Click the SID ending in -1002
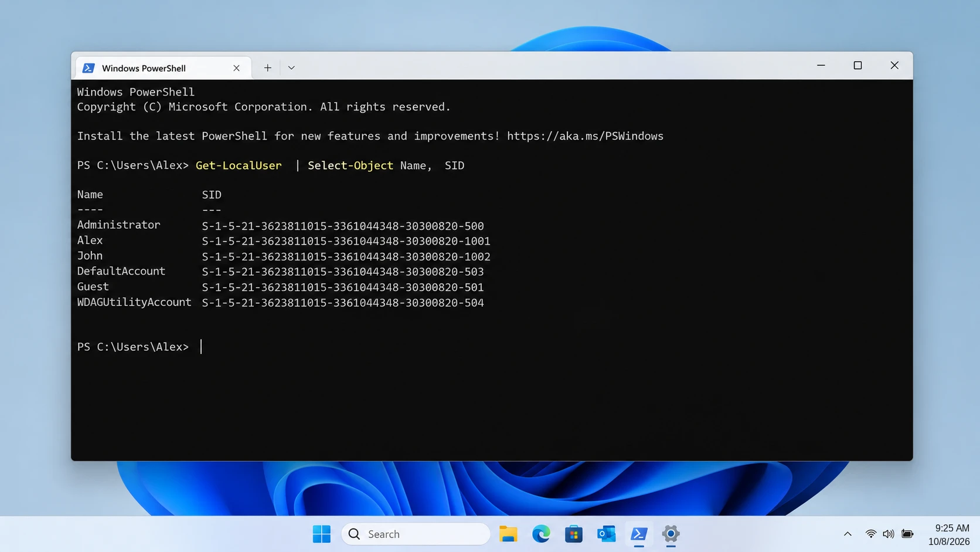 coord(346,256)
